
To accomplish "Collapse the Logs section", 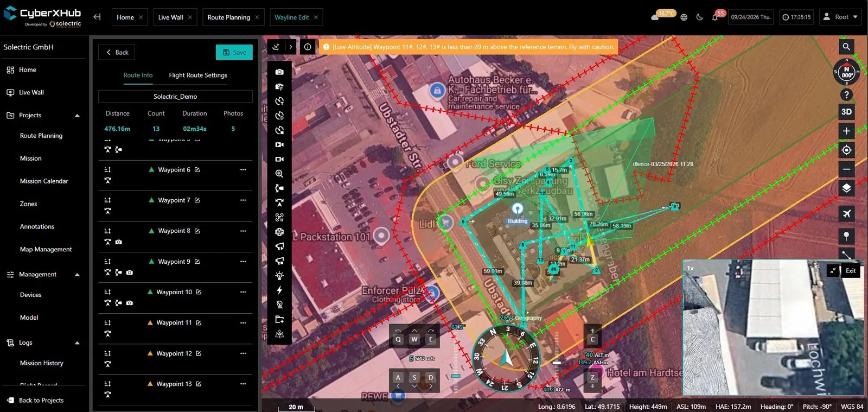I will (x=77, y=343).
